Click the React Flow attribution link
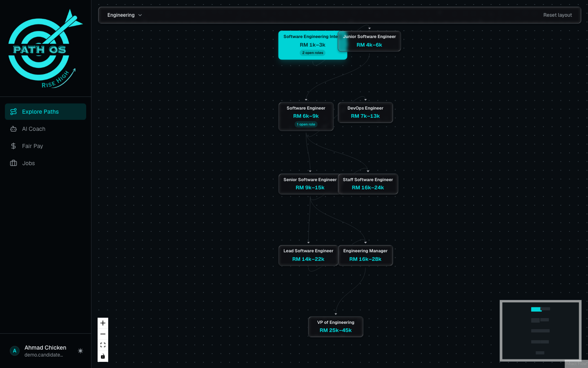 coord(576,364)
